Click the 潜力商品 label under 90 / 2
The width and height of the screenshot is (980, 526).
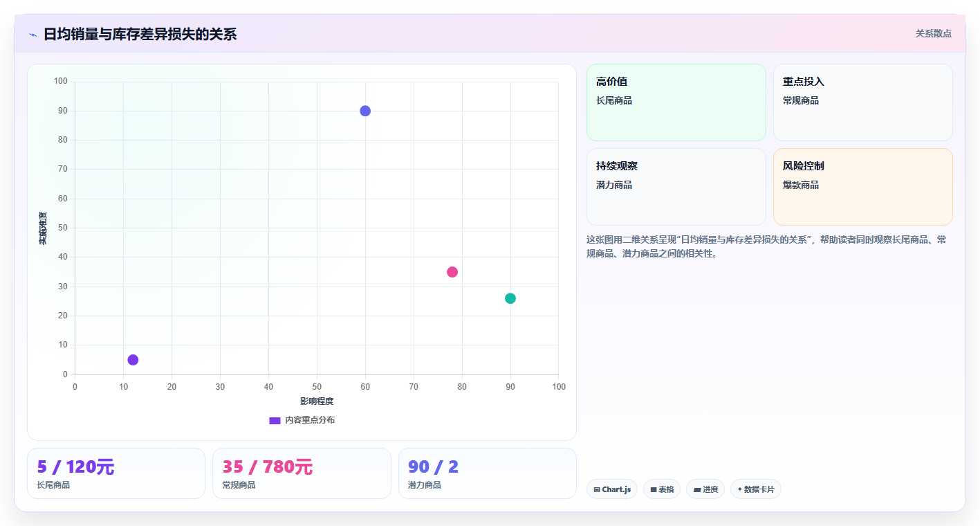425,485
